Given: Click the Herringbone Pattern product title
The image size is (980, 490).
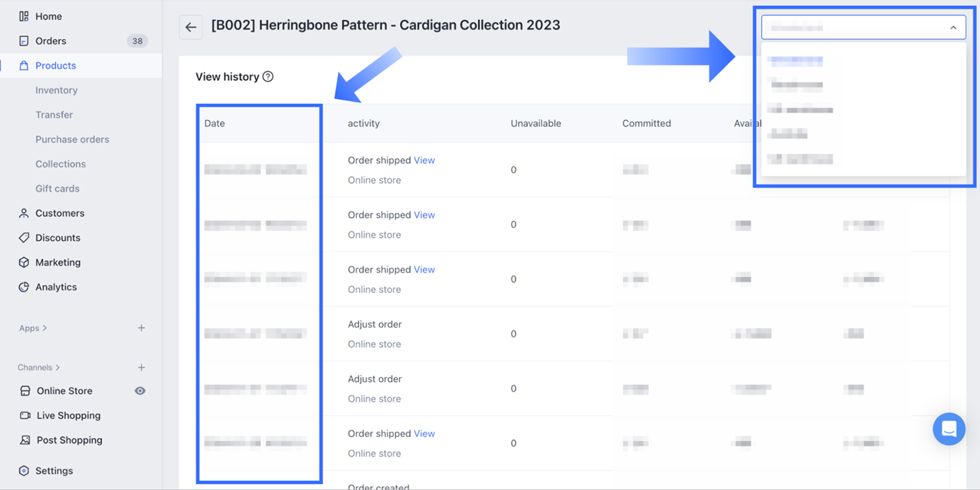Looking at the screenshot, I should (x=386, y=25).
